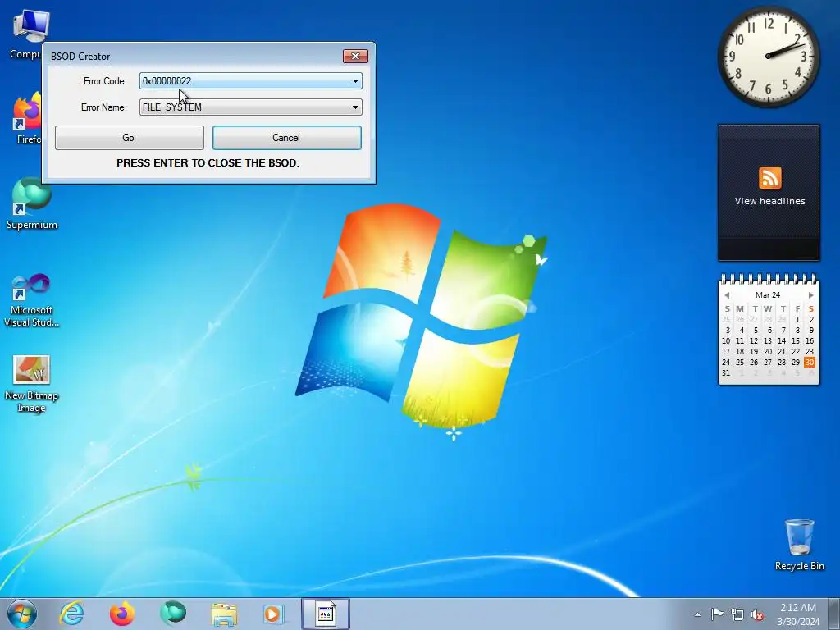
Task: Select day 1 in the calendar gadget
Action: tap(797, 320)
